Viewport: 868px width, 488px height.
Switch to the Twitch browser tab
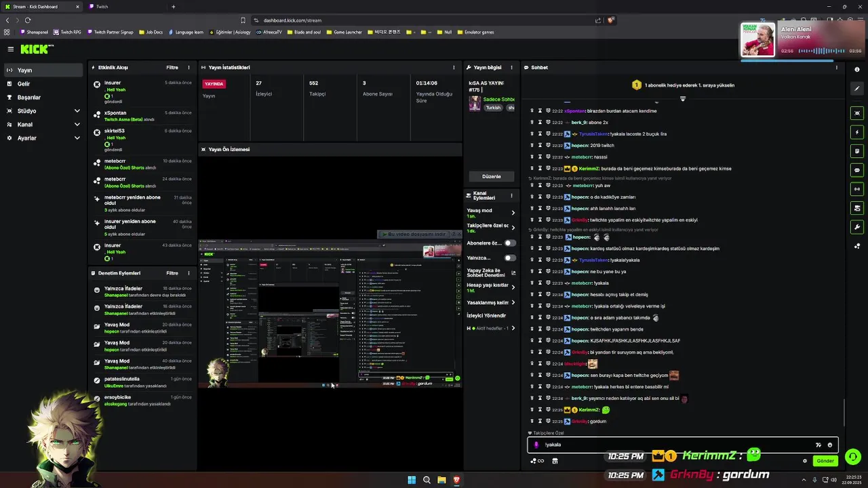click(125, 7)
